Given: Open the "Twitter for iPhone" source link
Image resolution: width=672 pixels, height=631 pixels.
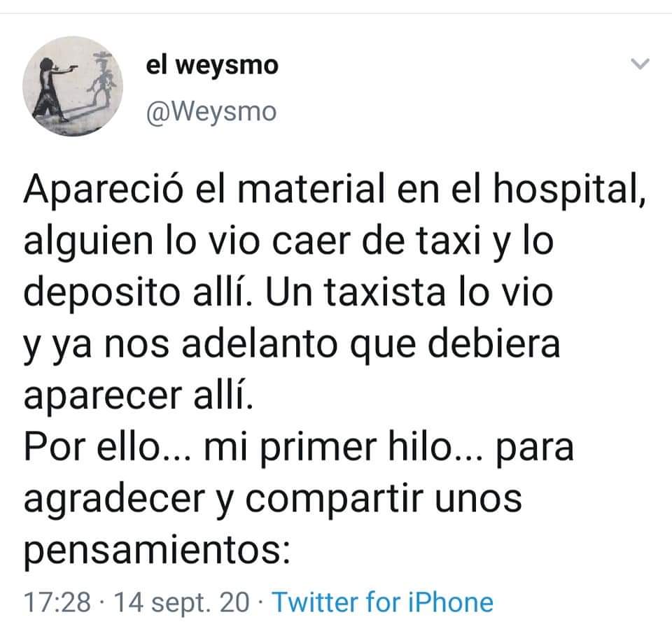Looking at the screenshot, I should point(383,602).
